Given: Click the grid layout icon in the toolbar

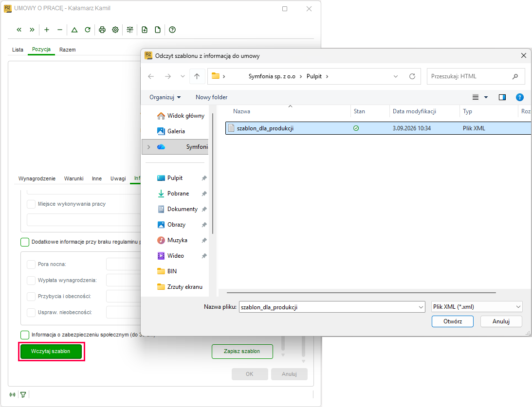Looking at the screenshot, I should click(x=130, y=30).
